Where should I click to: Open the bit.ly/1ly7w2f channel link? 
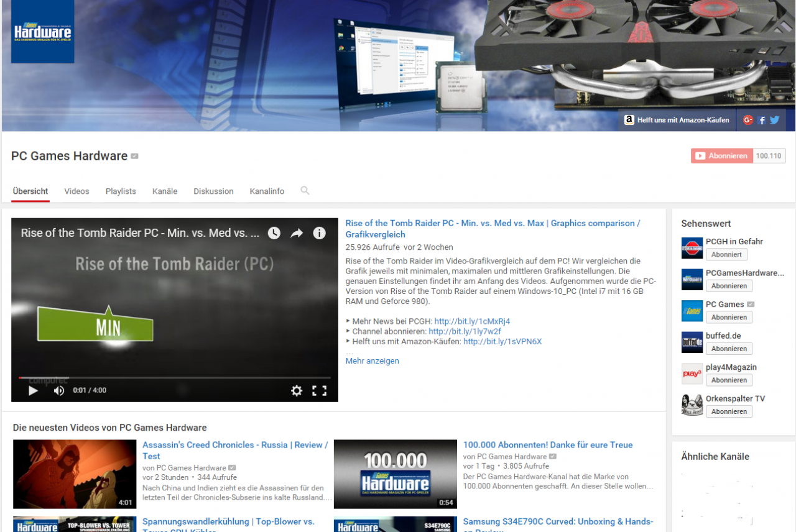[465, 331]
